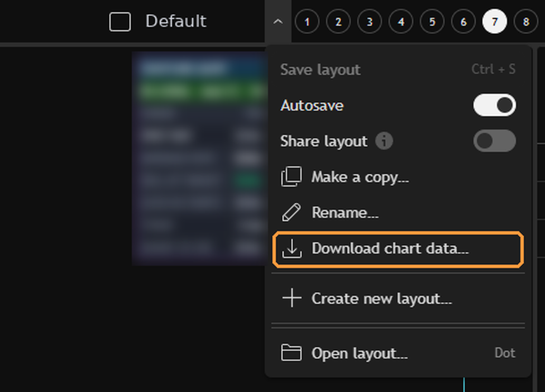
Task: Click the download arrow icon
Action: pos(291,248)
